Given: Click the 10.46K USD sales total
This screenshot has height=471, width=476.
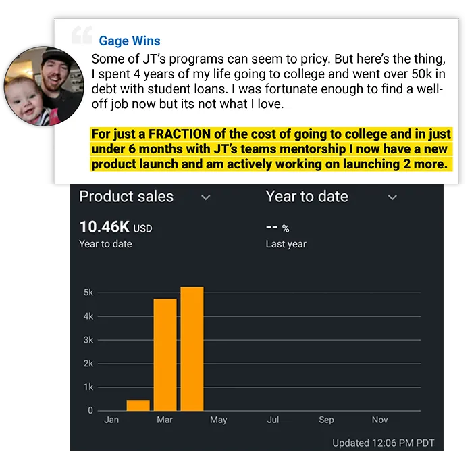Looking at the screenshot, I should (115, 227).
